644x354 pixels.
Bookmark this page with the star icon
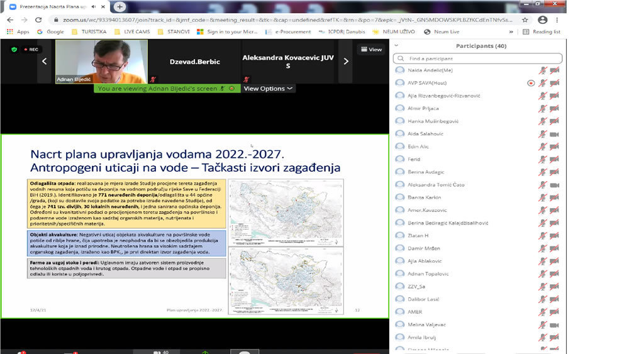pyautogui.click(x=525, y=20)
